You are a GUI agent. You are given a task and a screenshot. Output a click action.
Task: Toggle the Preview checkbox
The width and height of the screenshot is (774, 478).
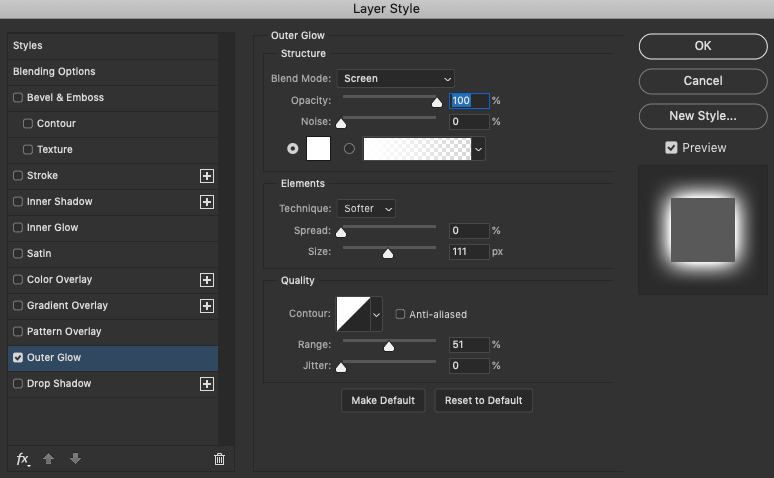pos(671,148)
